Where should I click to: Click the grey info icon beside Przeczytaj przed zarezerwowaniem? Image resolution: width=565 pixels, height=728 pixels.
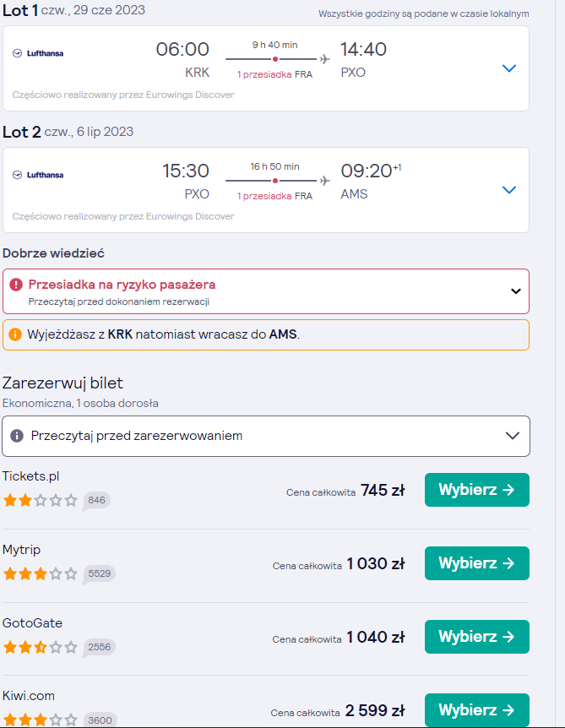click(x=17, y=436)
